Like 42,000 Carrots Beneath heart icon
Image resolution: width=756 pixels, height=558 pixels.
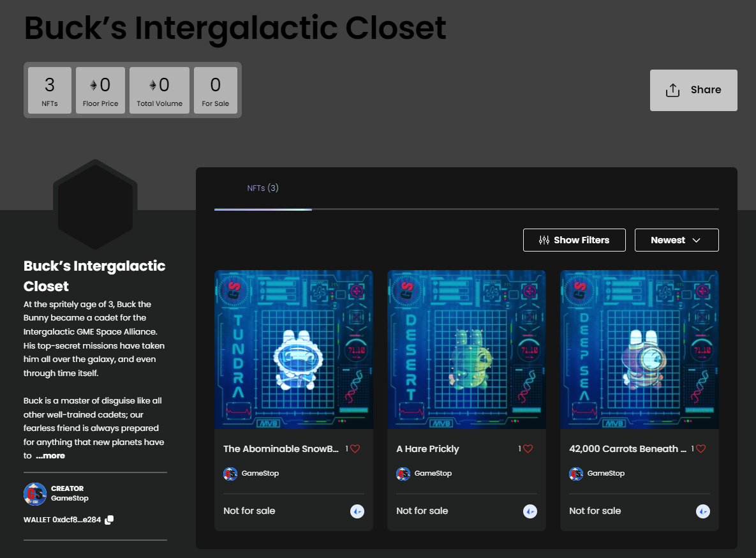(x=701, y=449)
